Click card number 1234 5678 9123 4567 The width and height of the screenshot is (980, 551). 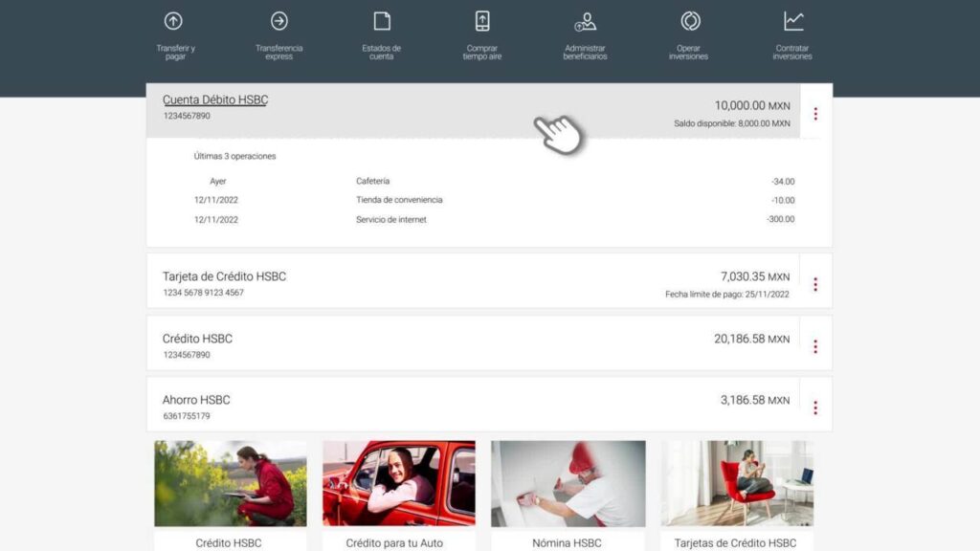click(203, 293)
